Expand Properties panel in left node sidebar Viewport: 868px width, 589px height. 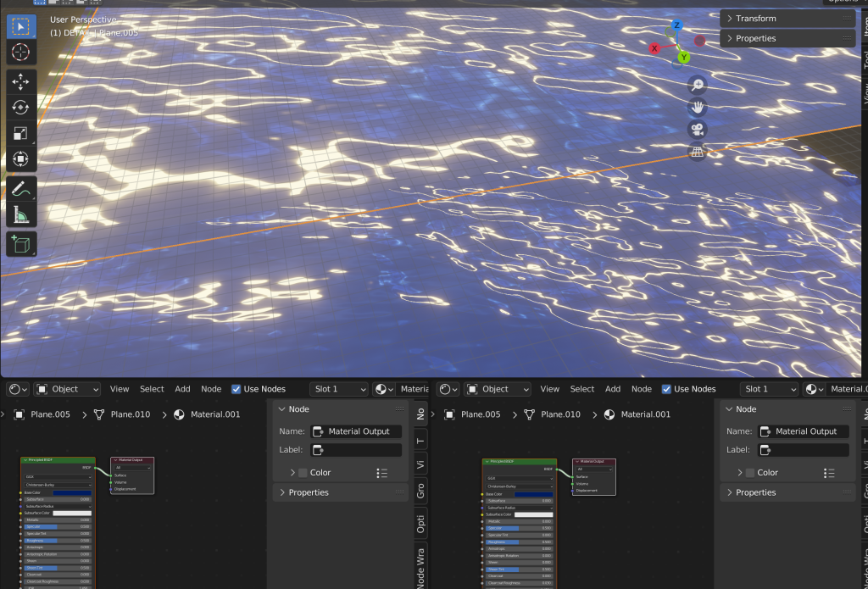pos(341,492)
